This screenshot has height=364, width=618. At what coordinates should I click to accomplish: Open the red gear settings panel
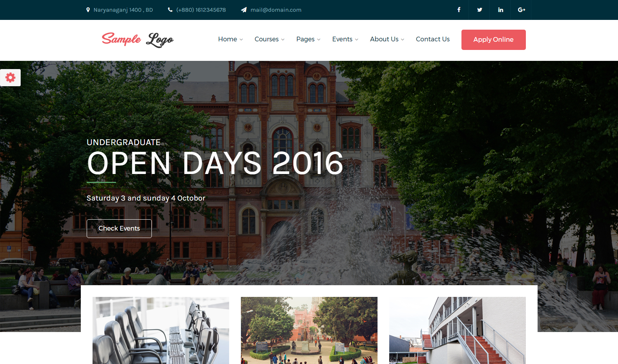click(x=10, y=78)
